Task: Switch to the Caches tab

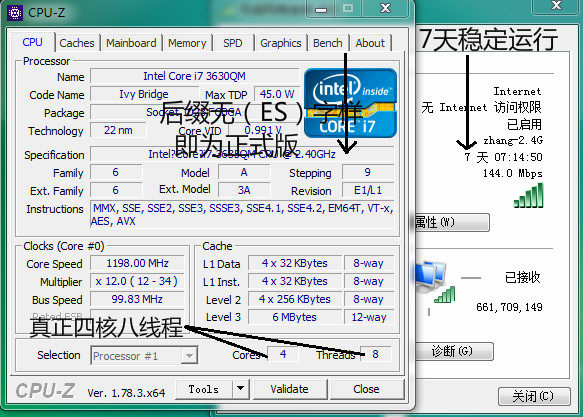Action: [x=77, y=43]
